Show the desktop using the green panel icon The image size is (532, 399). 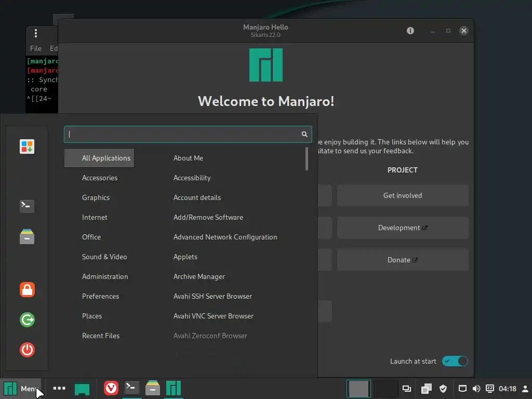[x=82, y=389]
